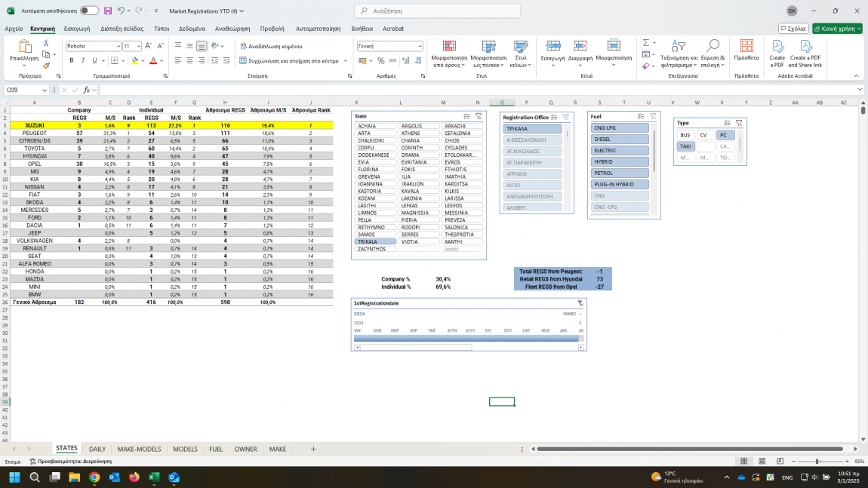This screenshot has height=488, width=868.
Task: Toggle ELECTRIC in the Fuel slicer
Action: tap(620, 151)
